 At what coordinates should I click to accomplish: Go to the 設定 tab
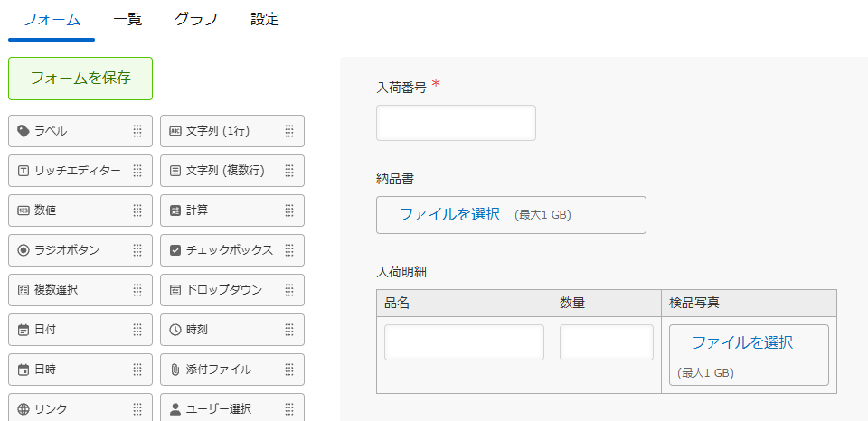265,20
